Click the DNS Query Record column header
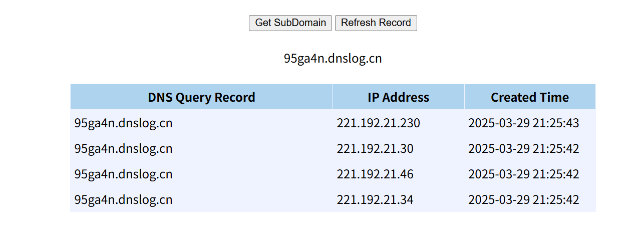644x239 pixels. coord(201,97)
